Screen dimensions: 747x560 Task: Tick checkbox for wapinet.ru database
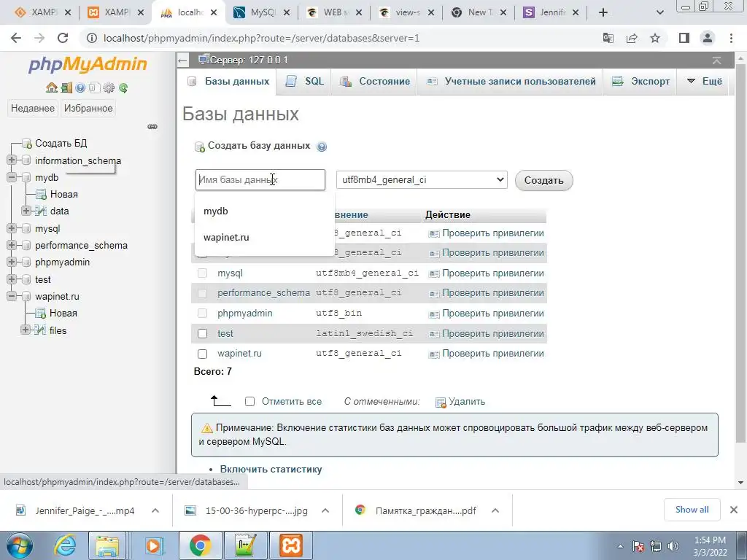pyautogui.click(x=203, y=354)
